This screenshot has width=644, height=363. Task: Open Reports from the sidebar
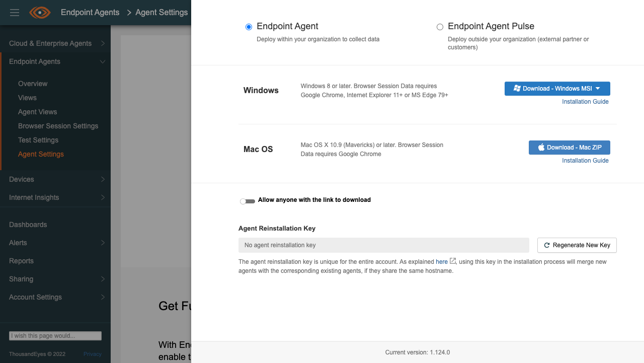(x=21, y=261)
